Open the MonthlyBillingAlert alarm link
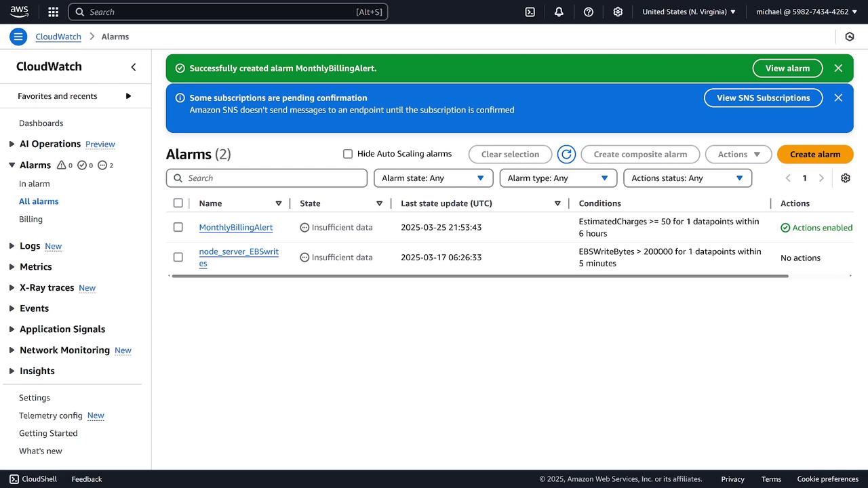Viewport: 868px width, 488px height. coord(236,228)
